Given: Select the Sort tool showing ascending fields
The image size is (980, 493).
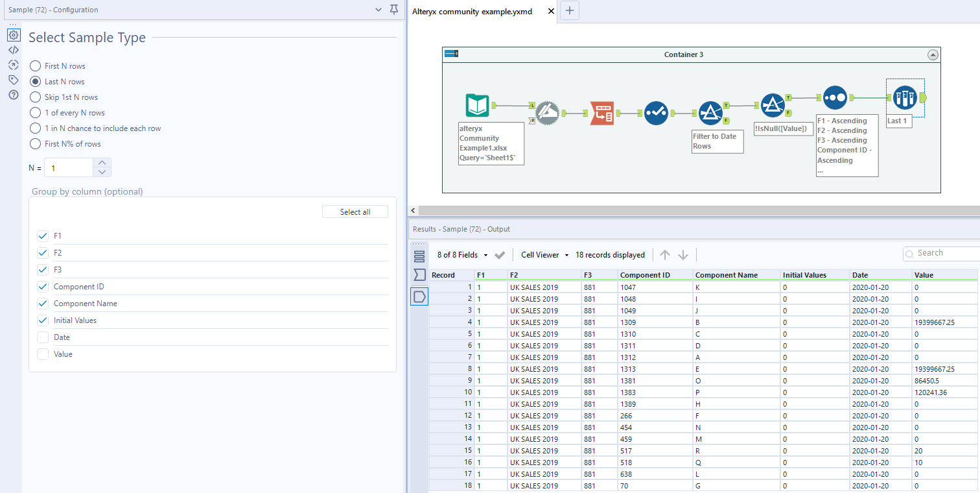Looking at the screenshot, I should coord(835,99).
